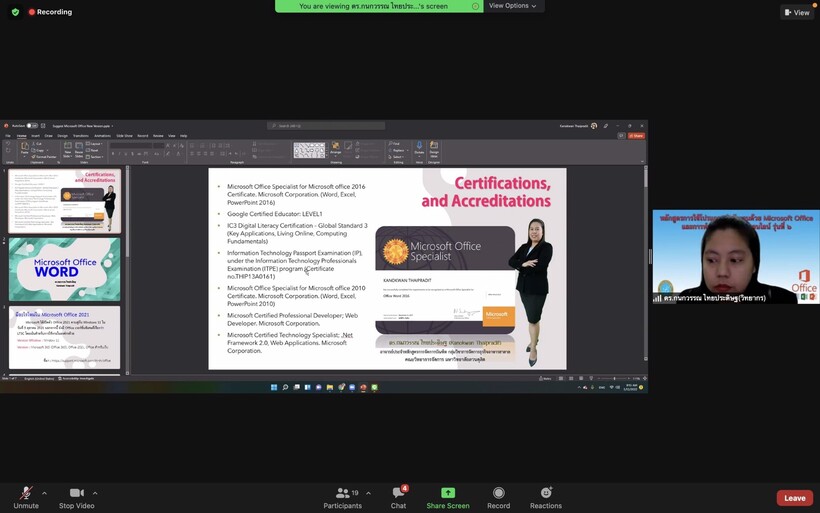820x513 pixels.
Task: Select the Microsoft Office 2021 slide thumbnail
Action: tap(64, 337)
